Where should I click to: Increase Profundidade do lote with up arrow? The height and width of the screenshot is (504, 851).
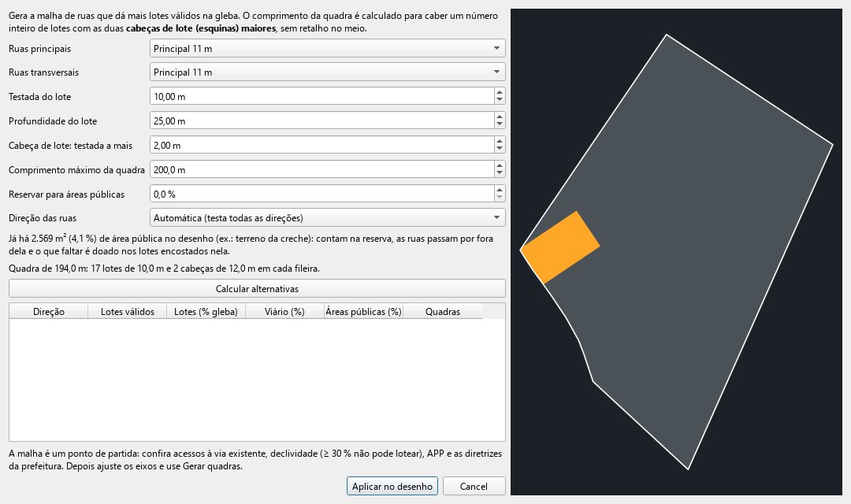(500, 117)
